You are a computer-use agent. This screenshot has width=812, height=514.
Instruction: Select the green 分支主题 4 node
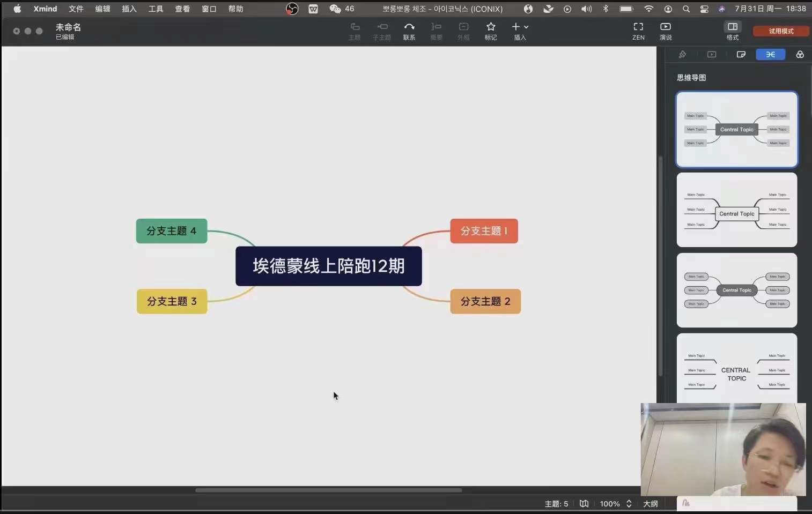(172, 231)
